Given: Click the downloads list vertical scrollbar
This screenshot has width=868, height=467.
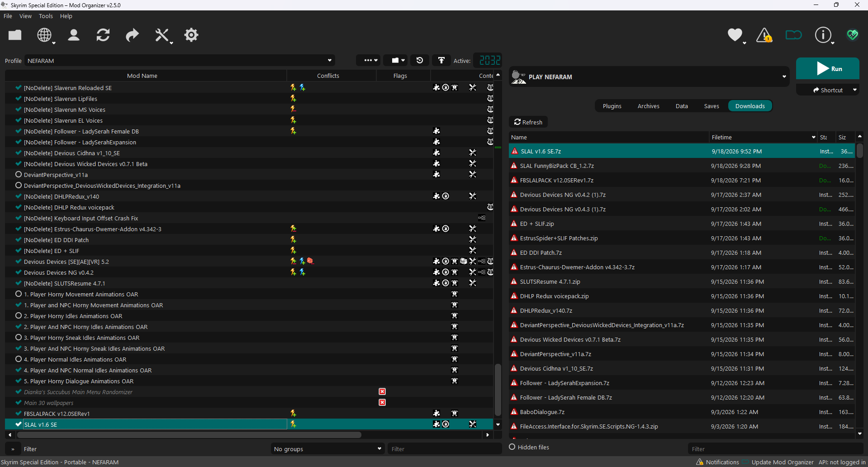Looking at the screenshot, I should [x=860, y=150].
